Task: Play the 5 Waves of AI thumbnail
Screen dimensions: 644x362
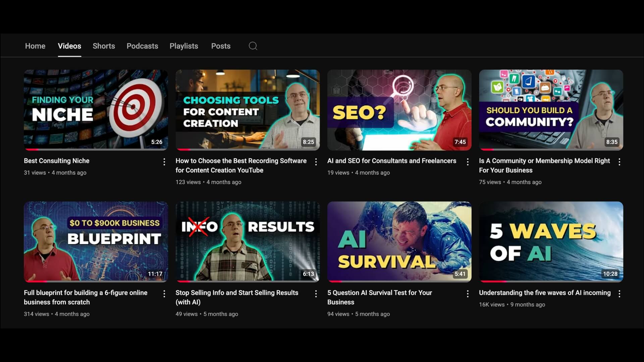Action: pos(551,242)
